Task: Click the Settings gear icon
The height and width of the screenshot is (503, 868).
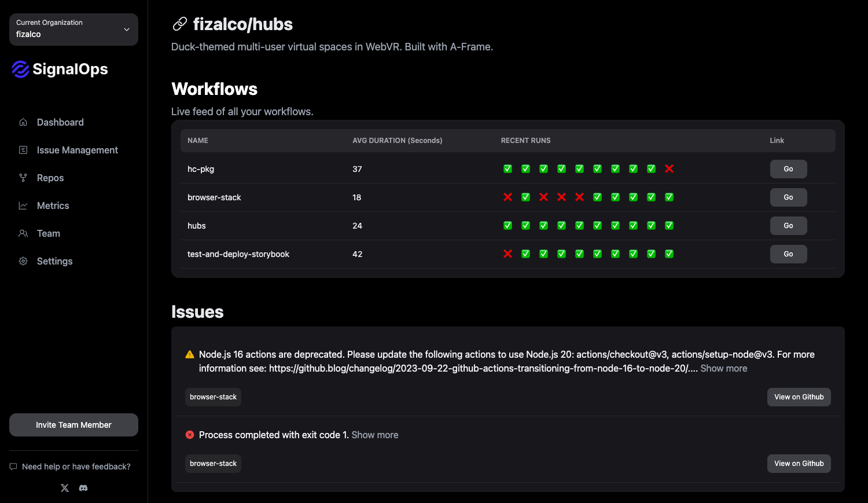Action: pos(23,261)
